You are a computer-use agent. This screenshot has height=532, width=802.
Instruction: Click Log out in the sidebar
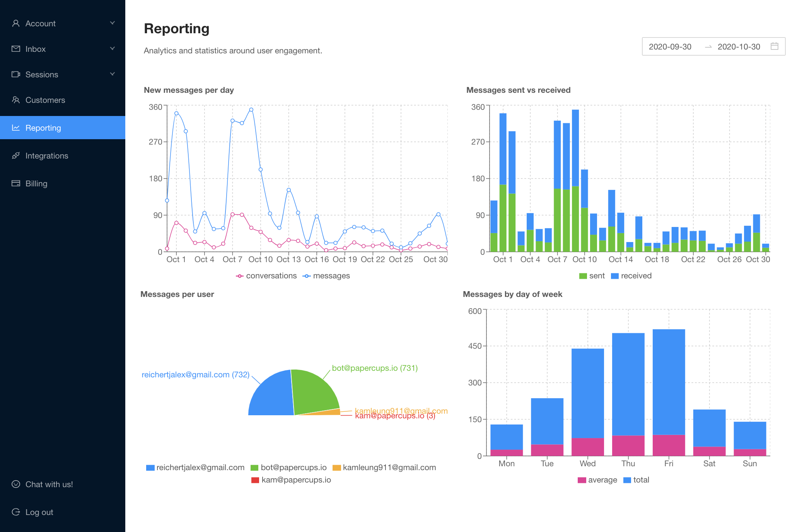[x=39, y=512]
